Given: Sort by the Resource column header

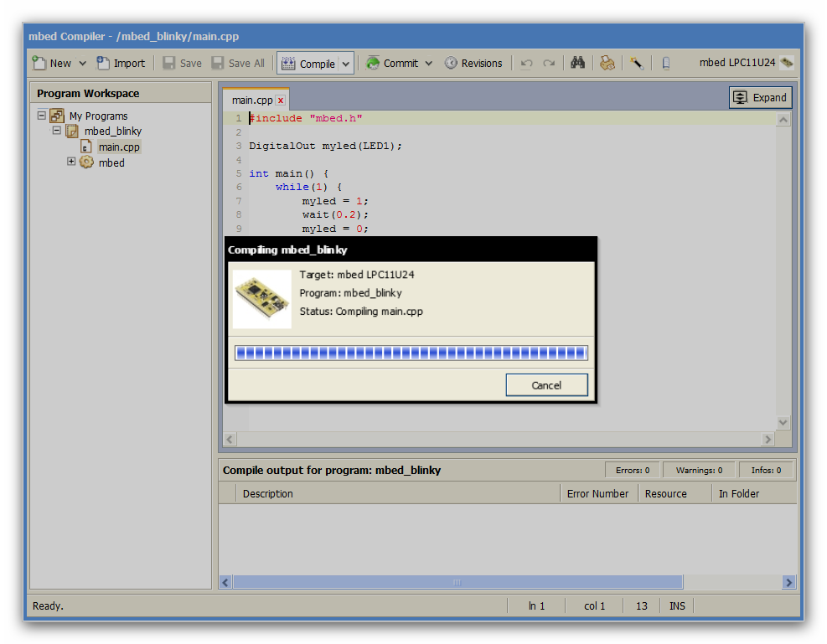Looking at the screenshot, I should pyautogui.click(x=675, y=494).
